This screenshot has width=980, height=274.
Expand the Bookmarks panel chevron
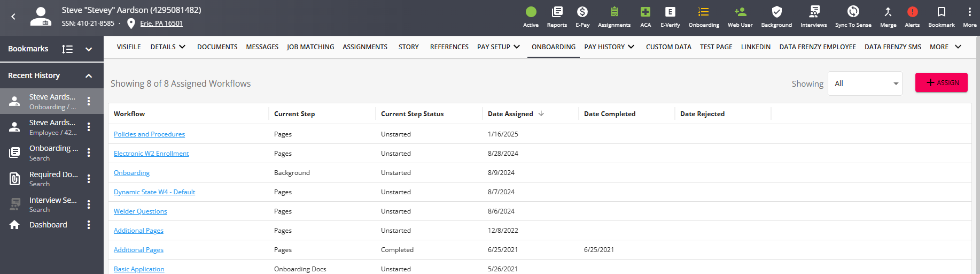point(89,49)
